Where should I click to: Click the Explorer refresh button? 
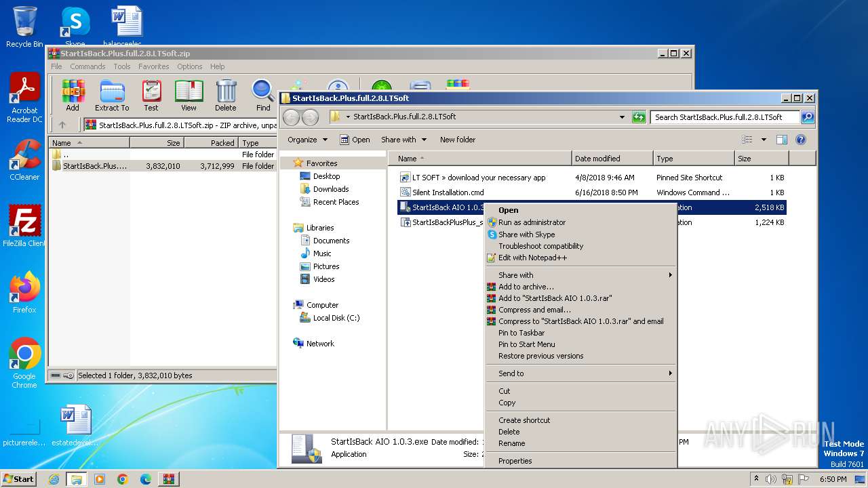[639, 117]
